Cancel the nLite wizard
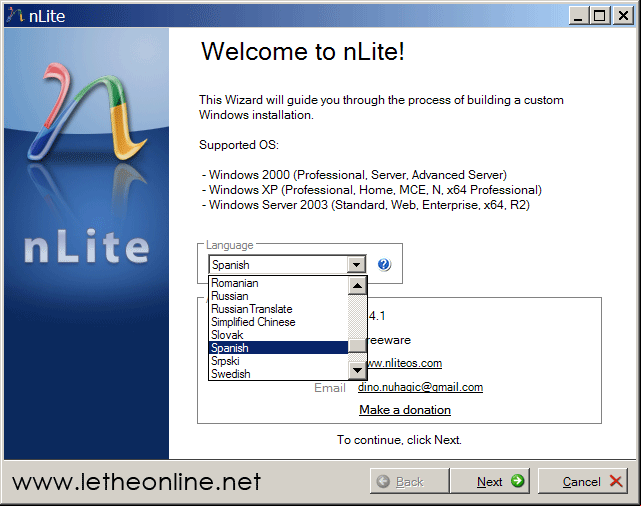641x506 pixels. pos(583,481)
